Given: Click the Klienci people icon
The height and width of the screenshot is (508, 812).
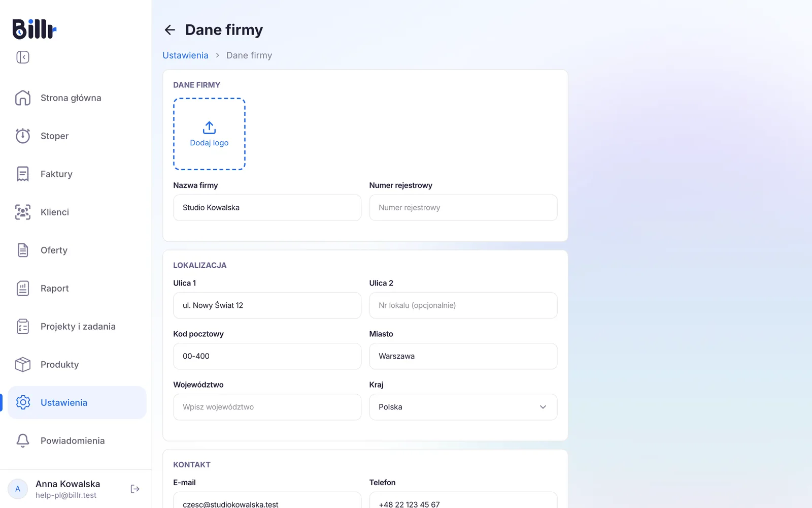Looking at the screenshot, I should tap(23, 212).
